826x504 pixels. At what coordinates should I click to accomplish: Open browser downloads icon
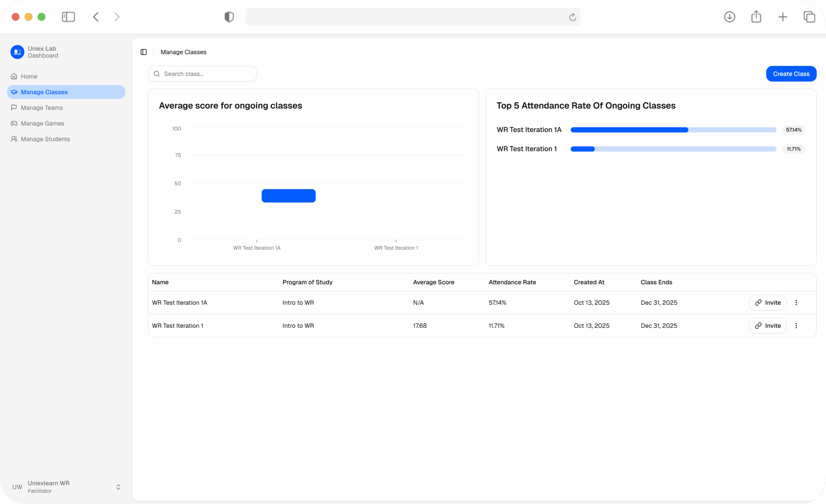point(730,17)
